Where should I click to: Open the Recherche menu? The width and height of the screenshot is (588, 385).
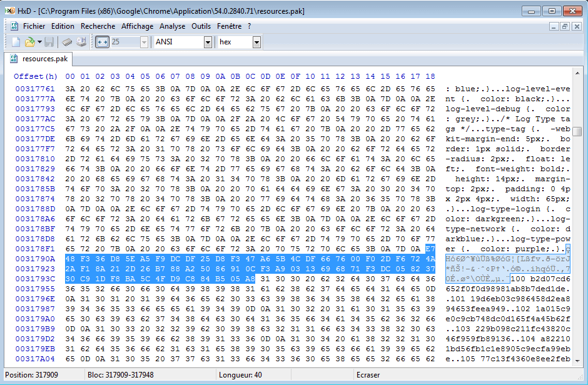coord(98,26)
